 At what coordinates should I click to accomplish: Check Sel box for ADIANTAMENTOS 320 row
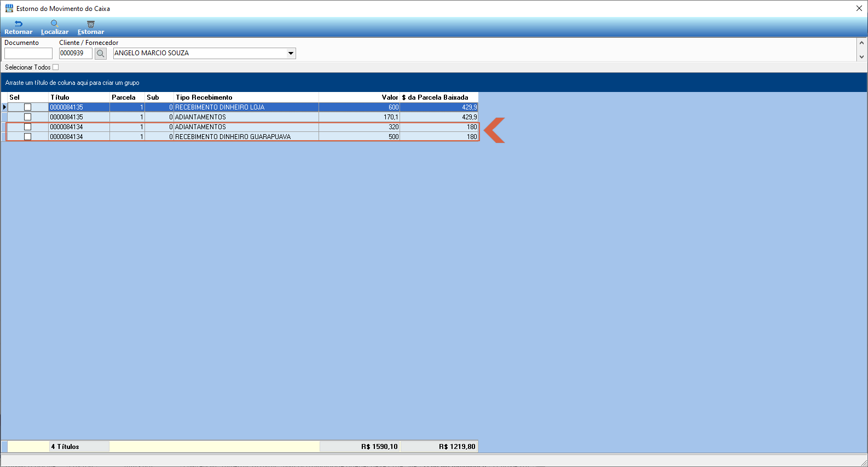(27, 127)
